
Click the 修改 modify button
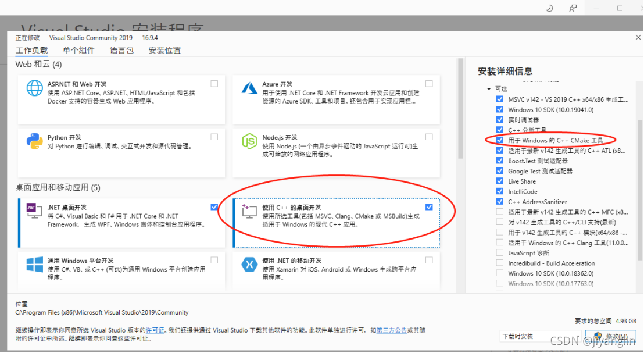click(610, 336)
